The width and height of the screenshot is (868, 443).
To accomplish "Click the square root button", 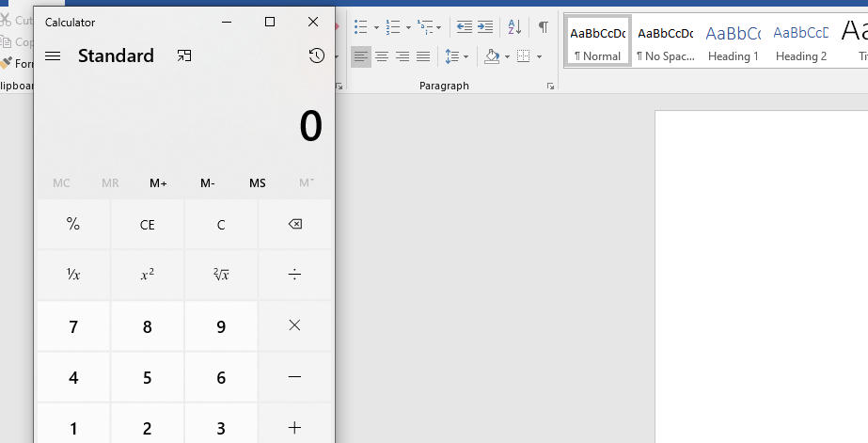I will [221, 275].
